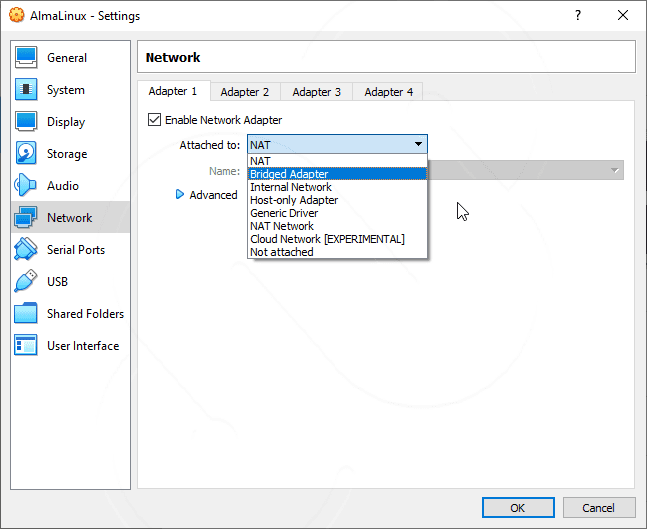Image resolution: width=647 pixels, height=529 pixels.
Task: Click the Storage category label
Action: point(67,154)
